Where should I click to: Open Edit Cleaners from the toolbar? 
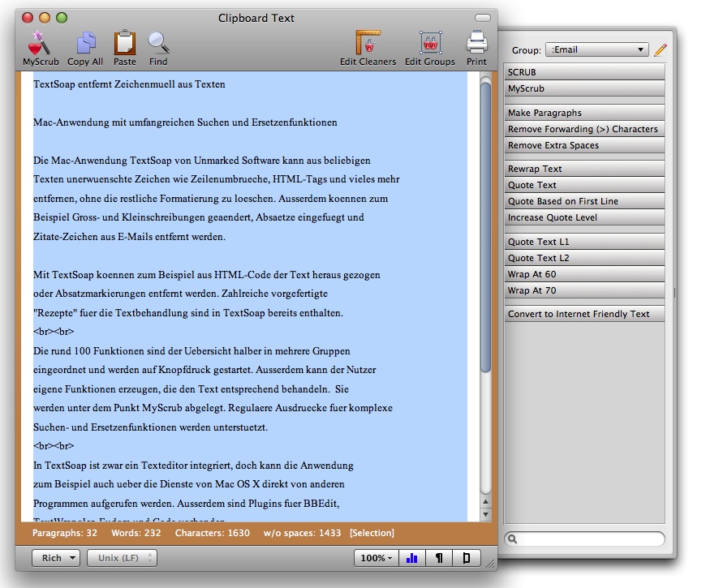(368, 43)
